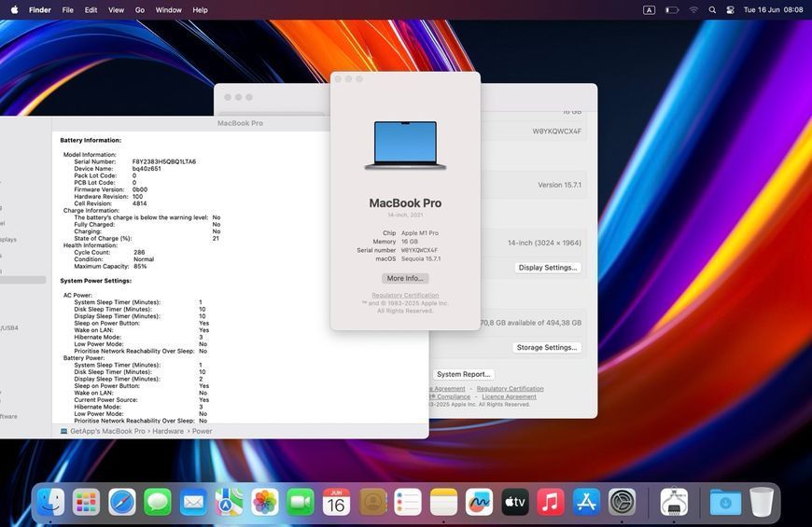The width and height of the screenshot is (812, 527).
Task: Open App Store in the Dock
Action: (x=586, y=502)
